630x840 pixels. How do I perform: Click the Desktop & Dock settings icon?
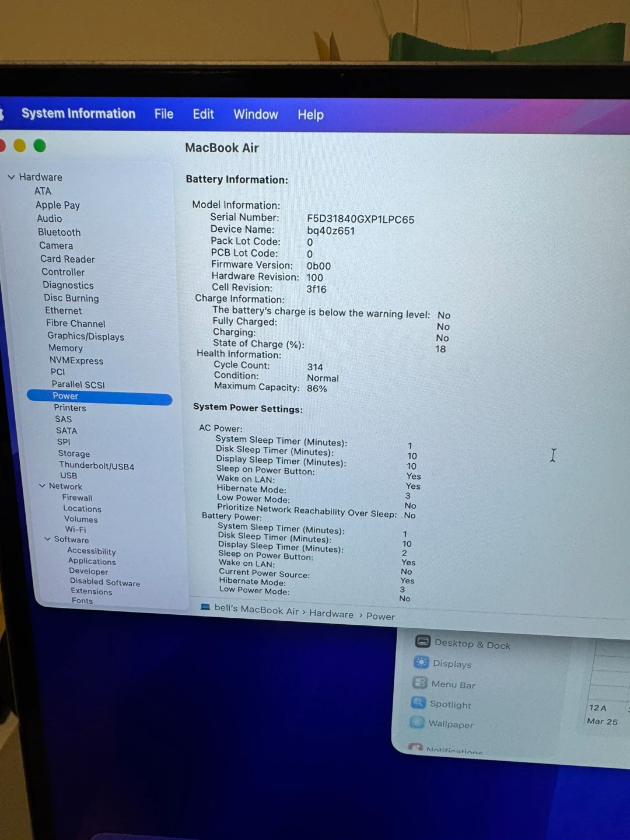pos(422,641)
